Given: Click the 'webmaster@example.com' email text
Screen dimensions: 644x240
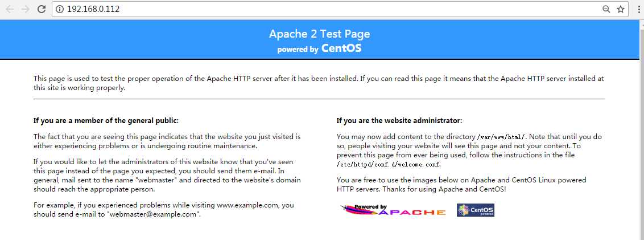Looking at the screenshot, I should click(154, 214).
